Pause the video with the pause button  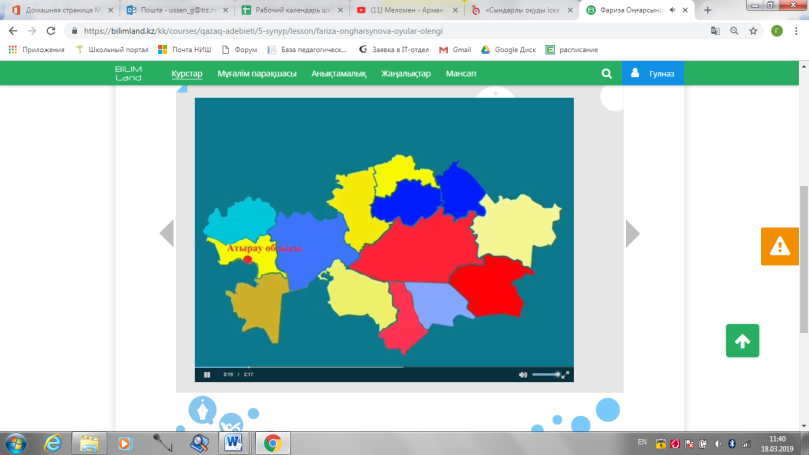207,375
